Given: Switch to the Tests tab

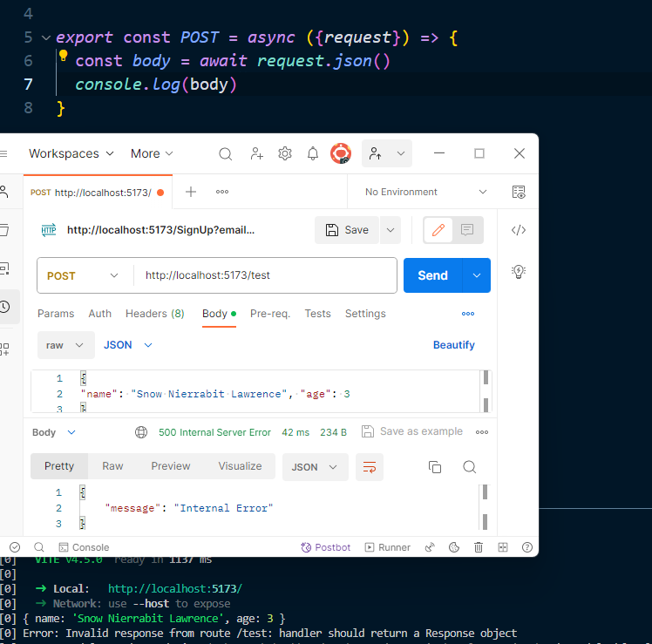Looking at the screenshot, I should (x=317, y=314).
